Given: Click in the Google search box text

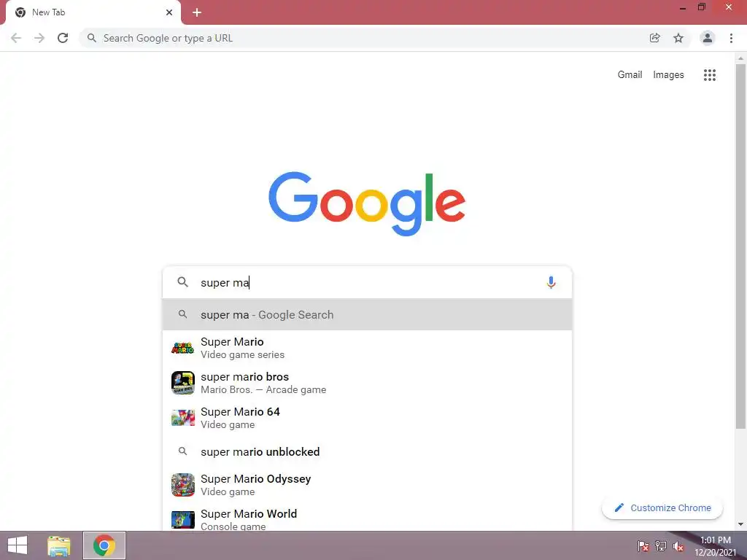Looking at the screenshot, I should [x=367, y=282].
